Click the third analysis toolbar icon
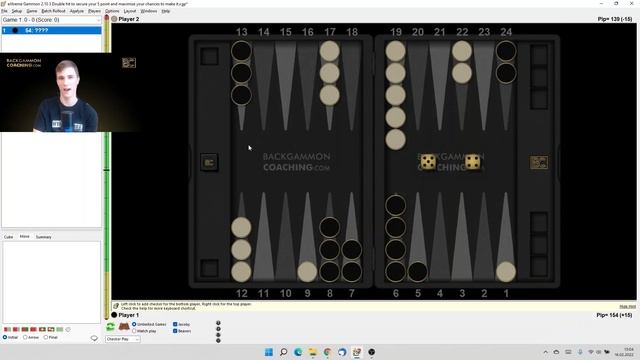The height and width of the screenshot is (360, 640). click(x=24, y=329)
